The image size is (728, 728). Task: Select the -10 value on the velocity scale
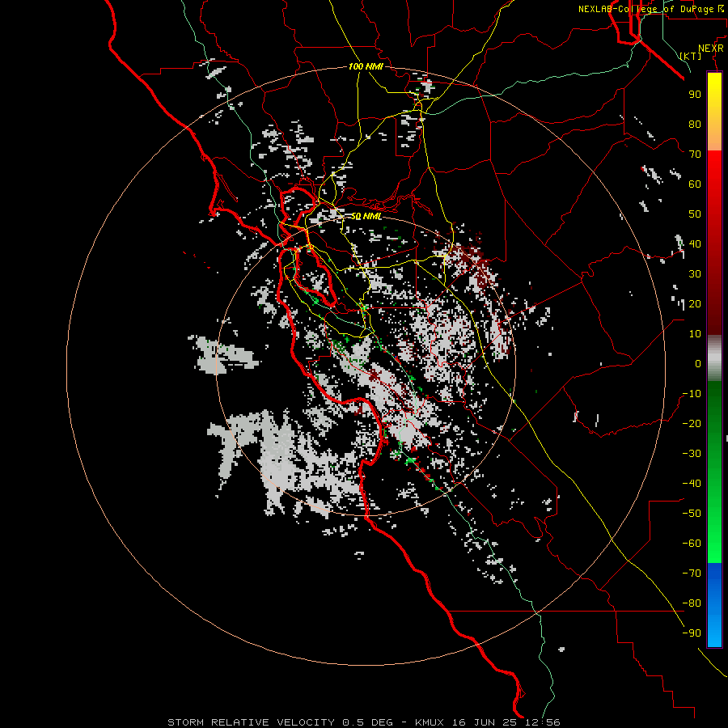(692, 394)
